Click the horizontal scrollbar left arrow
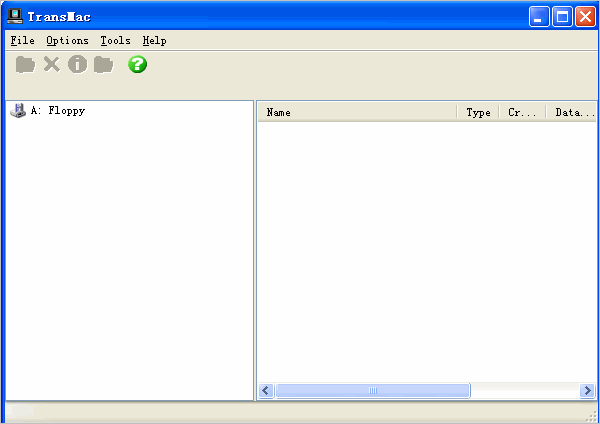 point(266,391)
